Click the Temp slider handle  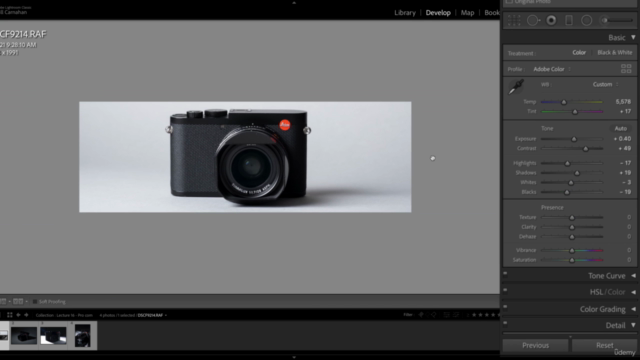[564, 102]
